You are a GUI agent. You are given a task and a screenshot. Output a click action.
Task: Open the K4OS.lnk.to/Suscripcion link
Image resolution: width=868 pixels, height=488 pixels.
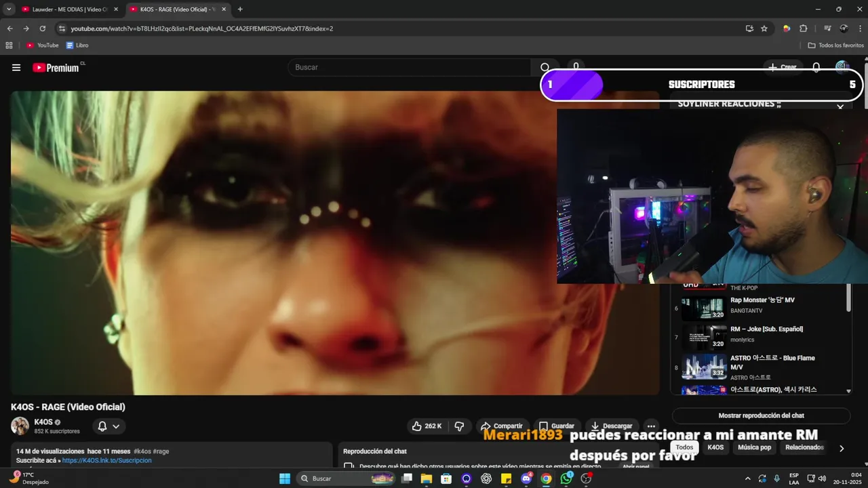coord(106,460)
